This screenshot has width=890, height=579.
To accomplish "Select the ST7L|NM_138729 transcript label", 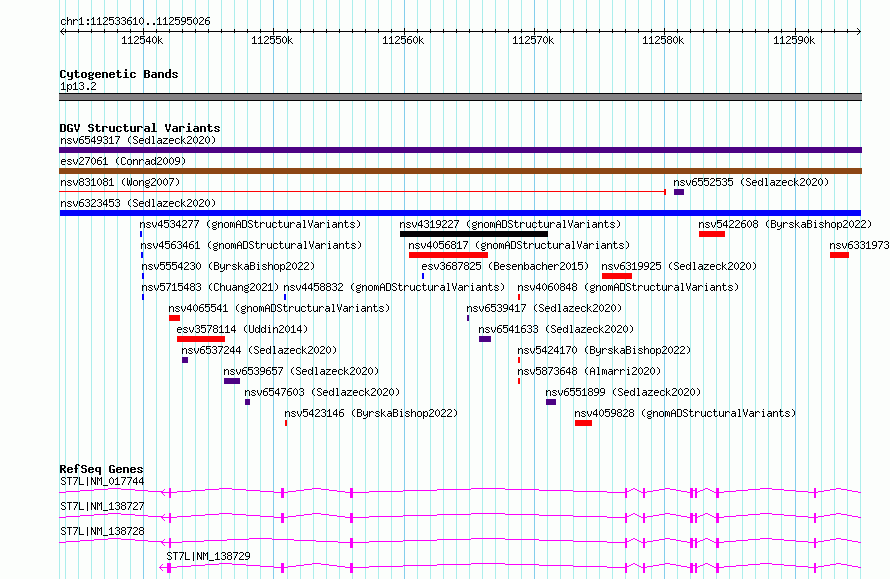I will coord(208,556).
